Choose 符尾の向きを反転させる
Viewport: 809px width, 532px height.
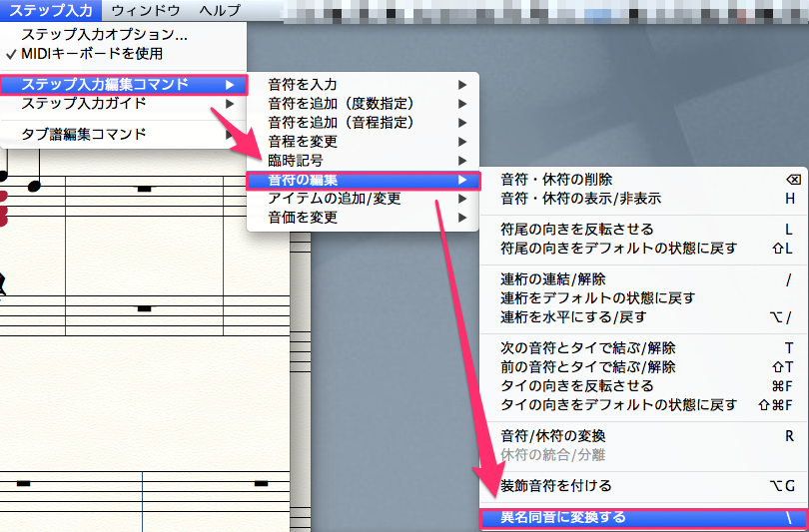(x=644, y=229)
